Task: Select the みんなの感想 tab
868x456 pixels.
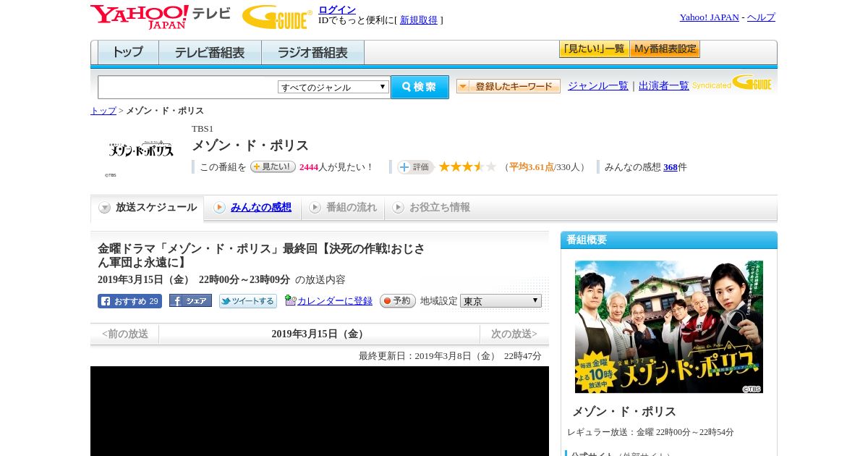Action: point(253,208)
